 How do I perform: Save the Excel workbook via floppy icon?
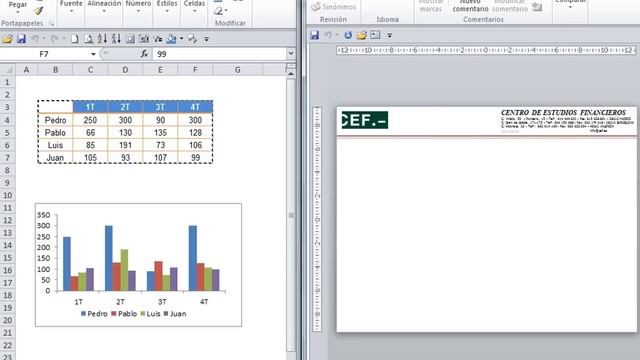pyautogui.click(x=21, y=39)
